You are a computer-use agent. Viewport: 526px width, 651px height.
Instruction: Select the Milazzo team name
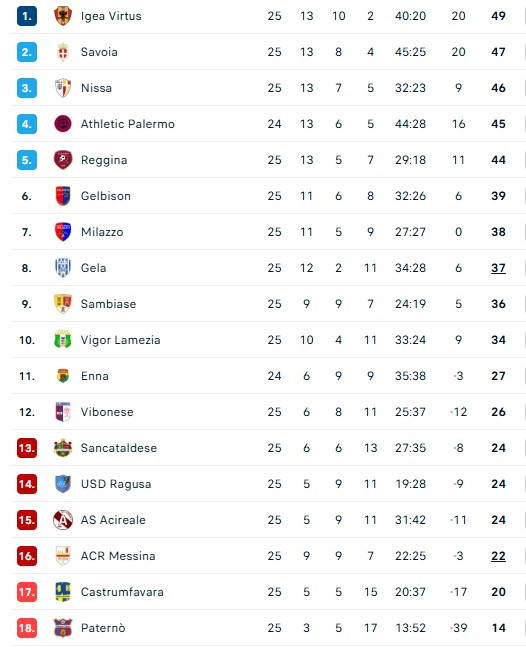click(102, 232)
